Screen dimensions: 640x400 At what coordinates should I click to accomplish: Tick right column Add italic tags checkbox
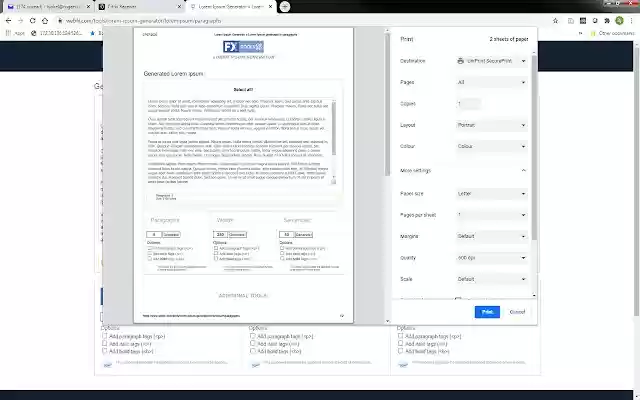point(400,343)
